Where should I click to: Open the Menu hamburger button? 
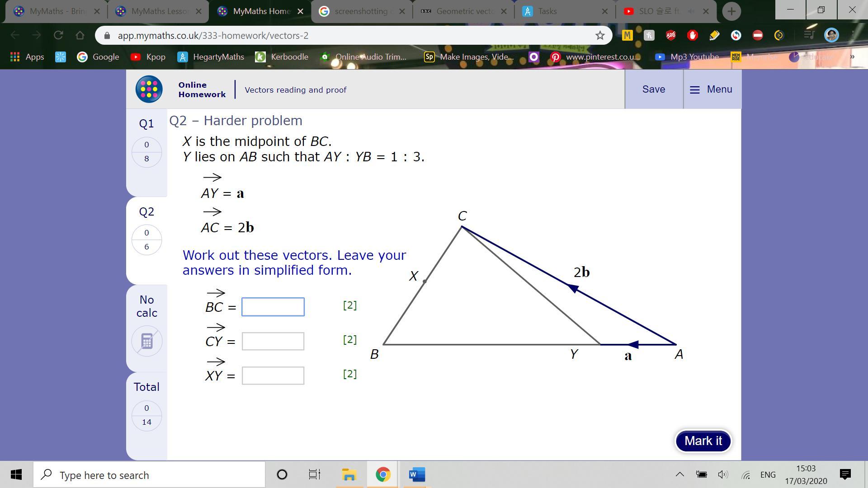712,89
